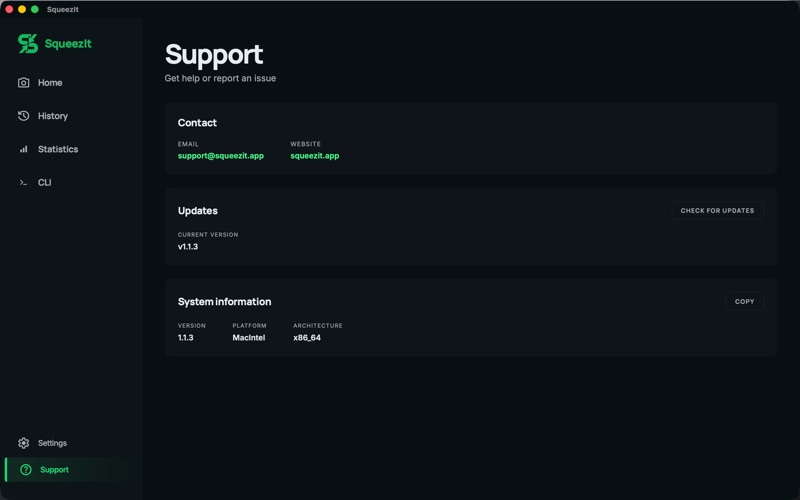The width and height of the screenshot is (800, 500).
Task: Open the support@squeezit.app email link
Action: pos(221,156)
